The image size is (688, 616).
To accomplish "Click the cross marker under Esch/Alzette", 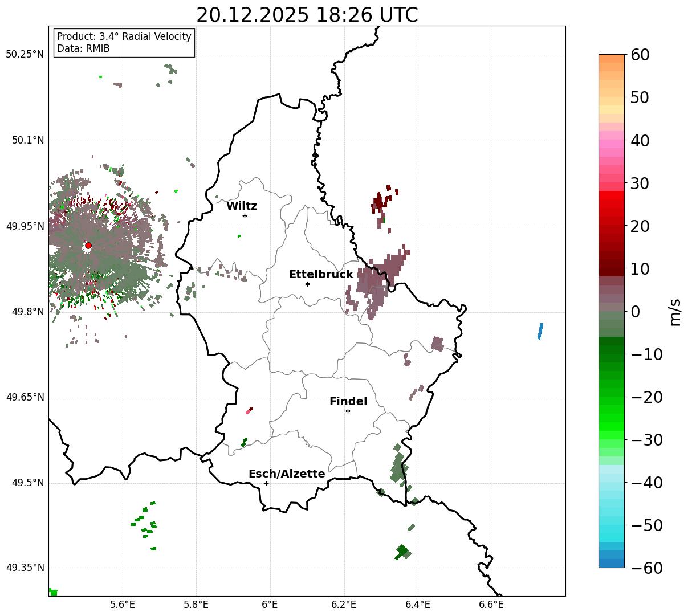I will 266,483.
